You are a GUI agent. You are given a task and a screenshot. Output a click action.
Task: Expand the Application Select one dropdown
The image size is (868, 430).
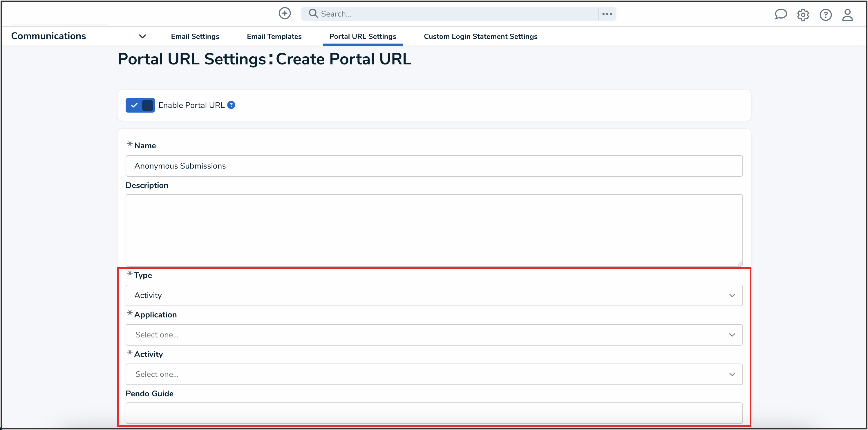click(433, 335)
